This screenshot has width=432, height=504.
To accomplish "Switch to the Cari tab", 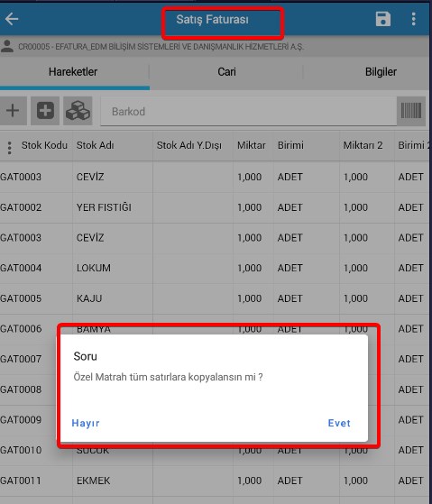I will [226, 72].
